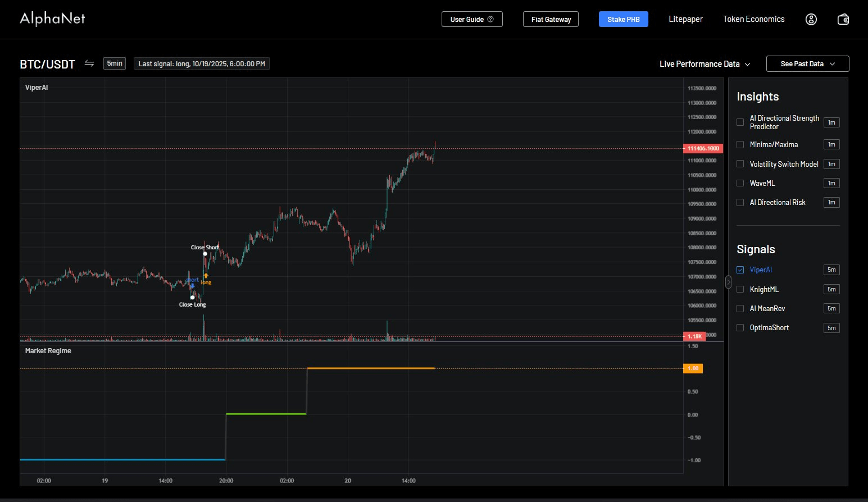Open 5m timeframe for AI MeanRev
The image size is (868, 502).
[831, 308]
